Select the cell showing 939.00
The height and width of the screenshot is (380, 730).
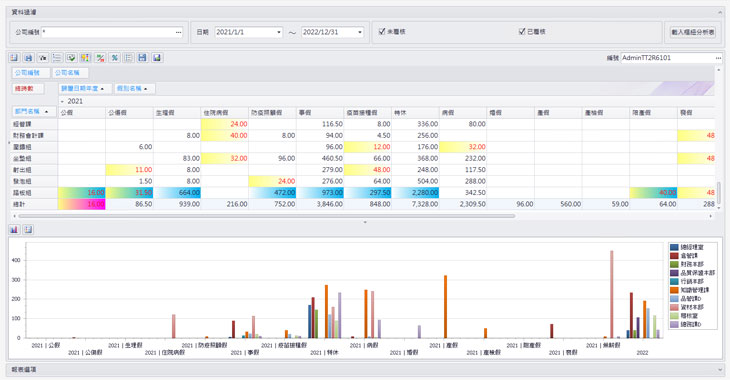click(x=177, y=204)
